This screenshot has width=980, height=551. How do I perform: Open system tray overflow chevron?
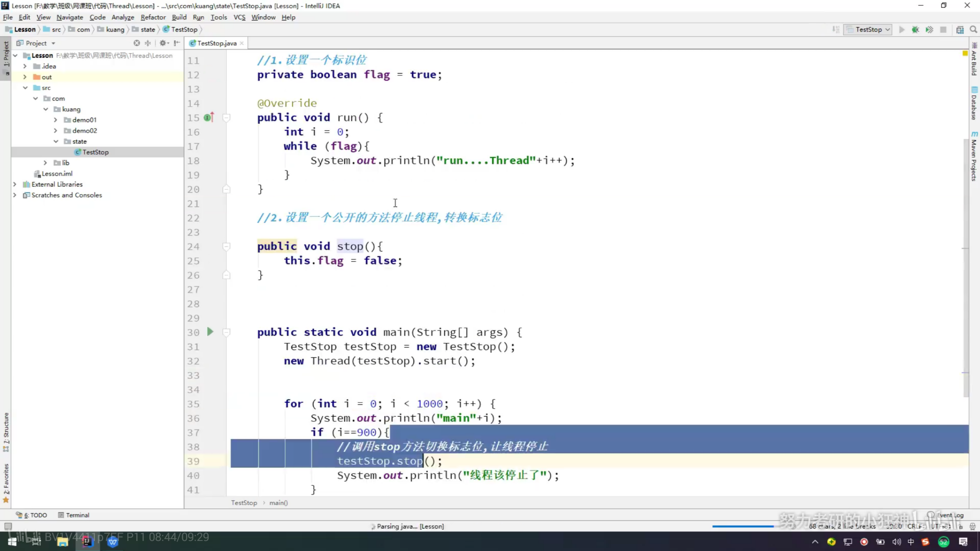point(815,542)
